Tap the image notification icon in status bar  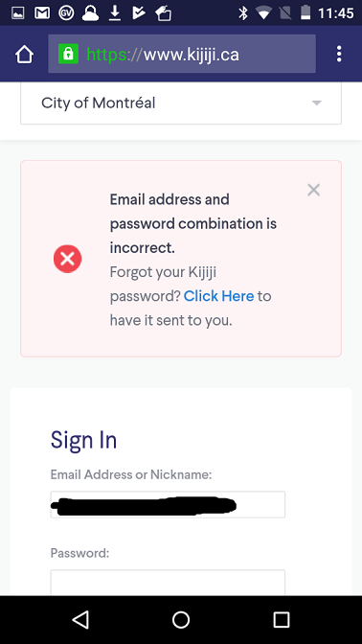tap(17, 13)
